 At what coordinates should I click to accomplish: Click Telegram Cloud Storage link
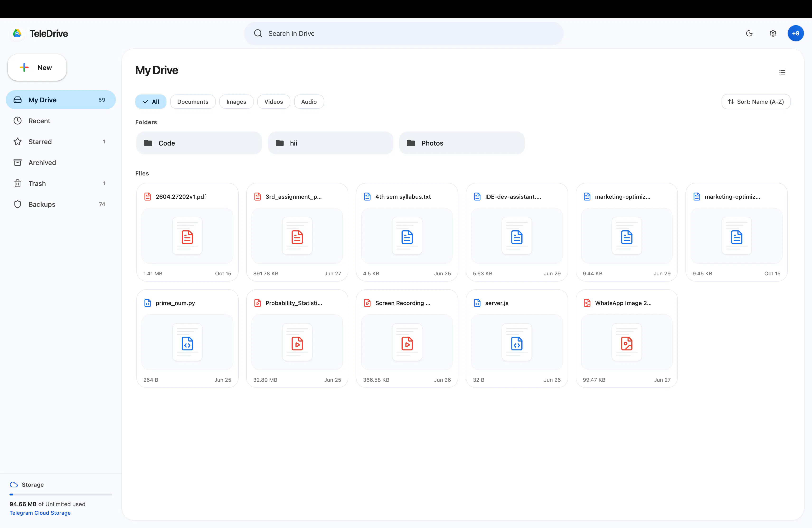tap(40, 513)
